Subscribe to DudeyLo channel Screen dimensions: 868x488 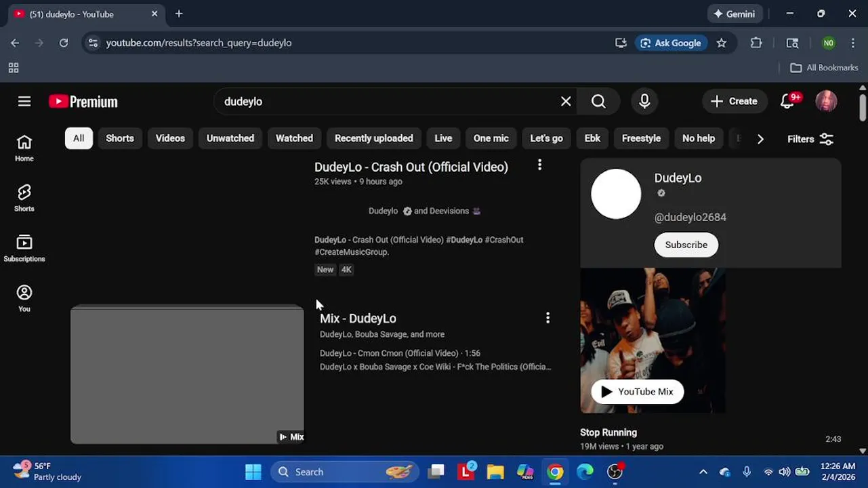(686, 245)
